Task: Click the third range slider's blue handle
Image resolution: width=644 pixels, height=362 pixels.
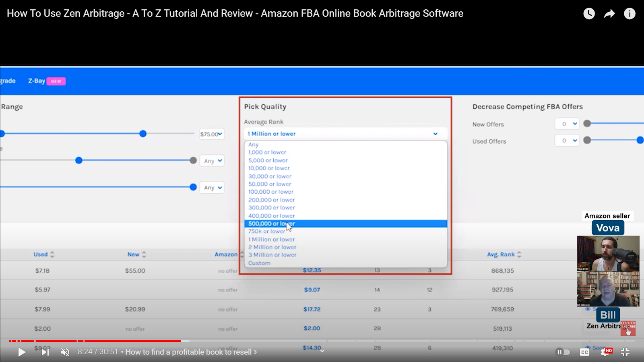Action: point(193,187)
